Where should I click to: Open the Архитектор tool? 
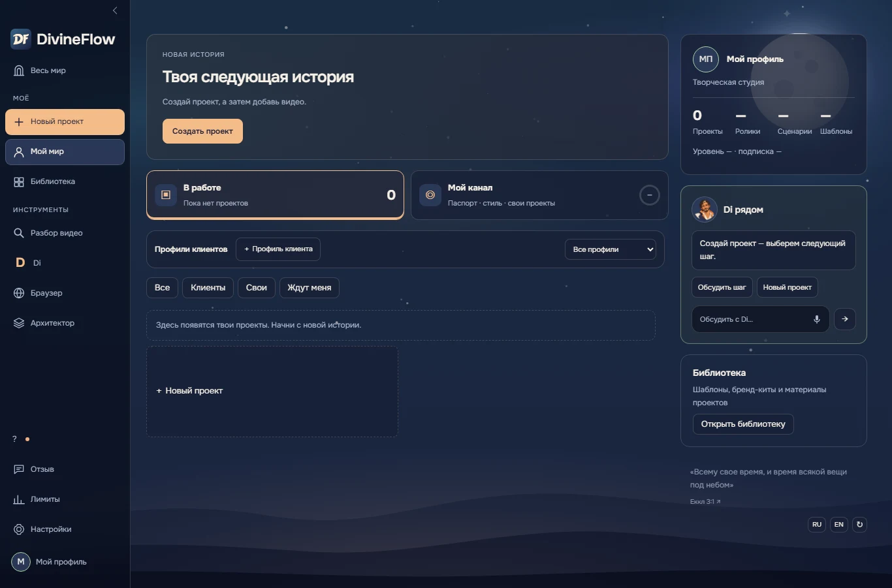click(x=65, y=323)
